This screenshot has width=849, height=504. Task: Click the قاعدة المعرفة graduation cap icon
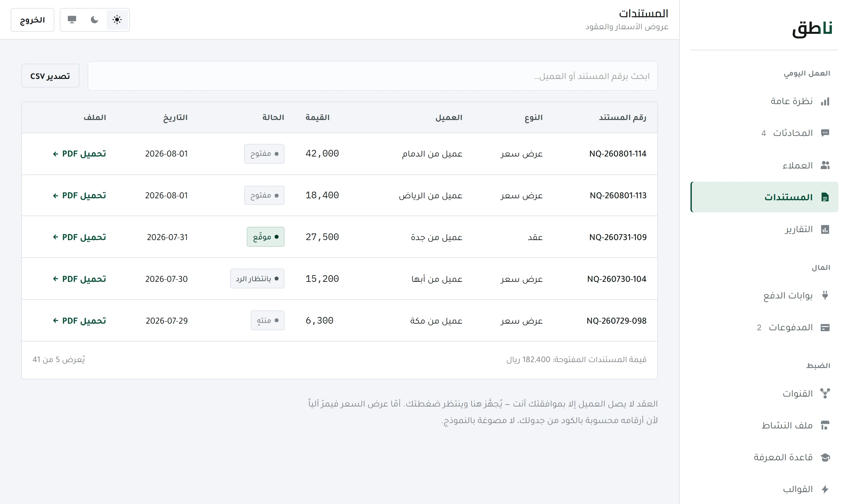pyautogui.click(x=825, y=457)
